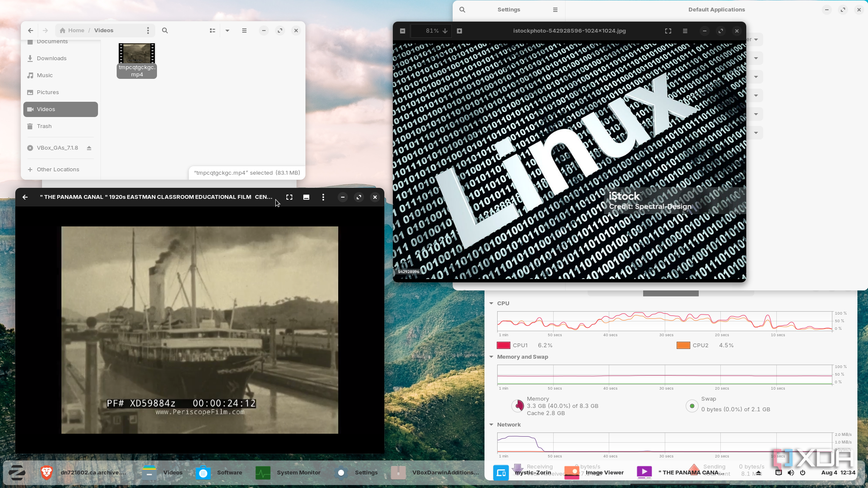The height and width of the screenshot is (488, 868).
Task: Toggle Image Viewer fullscreen icon
Action: point(668,31)
